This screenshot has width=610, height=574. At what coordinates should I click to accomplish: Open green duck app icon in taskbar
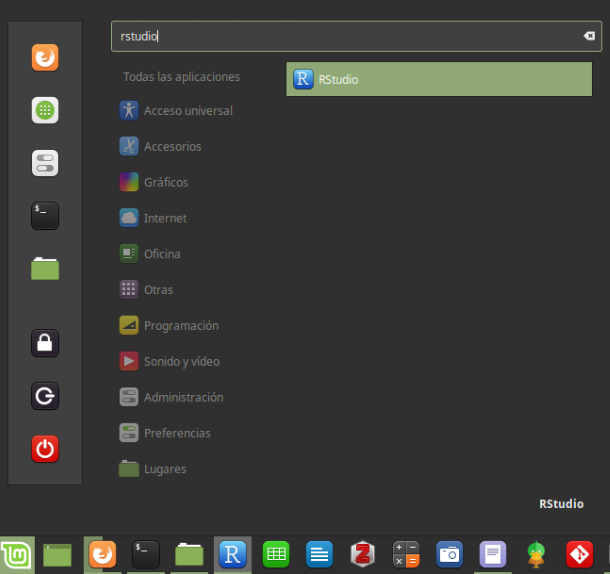tap(536, 554)
